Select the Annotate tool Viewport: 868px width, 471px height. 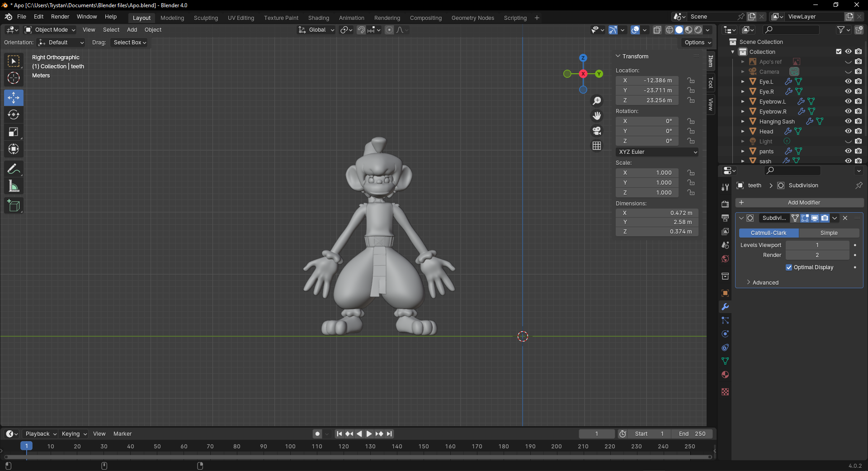coord(14,169)
